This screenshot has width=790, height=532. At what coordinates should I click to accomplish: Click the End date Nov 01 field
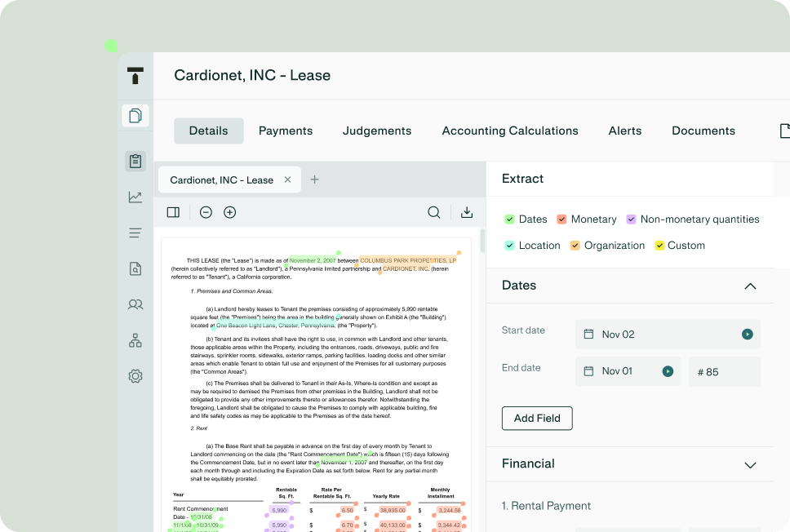pyautogui.click(x=628, y=371)
